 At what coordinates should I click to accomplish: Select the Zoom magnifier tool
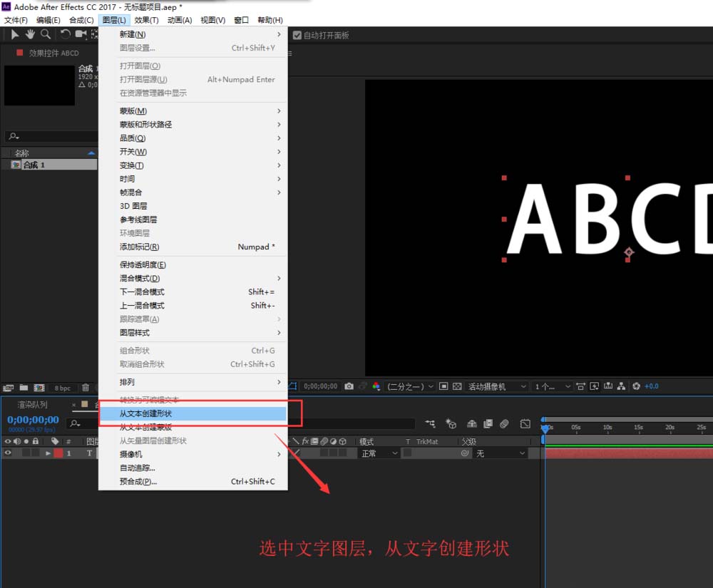tap(46, 34)
